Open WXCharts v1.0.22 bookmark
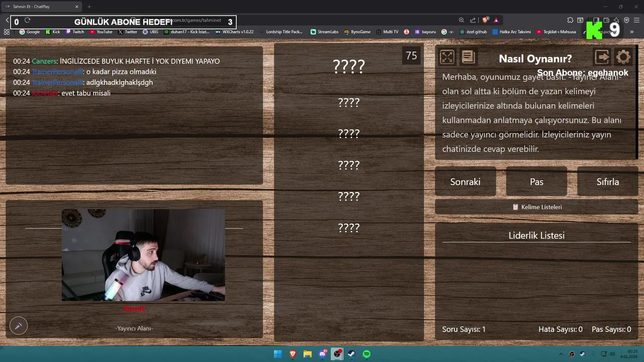This screenshot has width=644, height=362. 234,32
